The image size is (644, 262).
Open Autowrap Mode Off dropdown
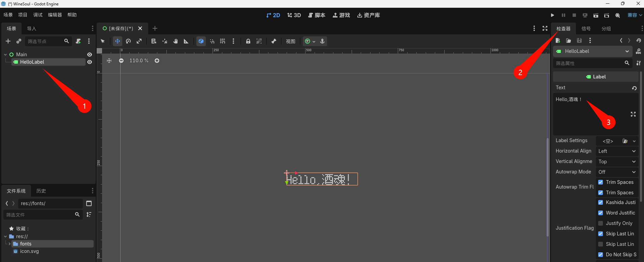617,172
